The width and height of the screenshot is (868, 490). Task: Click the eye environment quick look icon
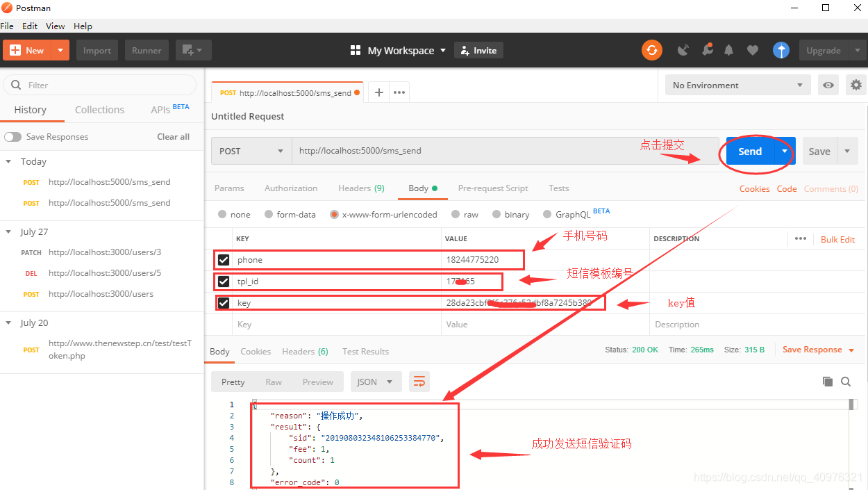(x=828, y=85)
